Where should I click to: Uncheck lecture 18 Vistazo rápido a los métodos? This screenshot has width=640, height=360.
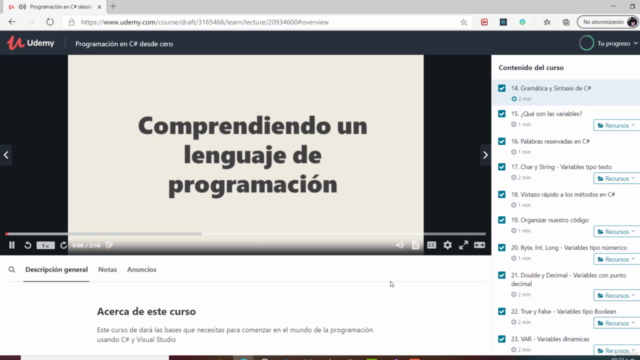click(x=502, y=194)
